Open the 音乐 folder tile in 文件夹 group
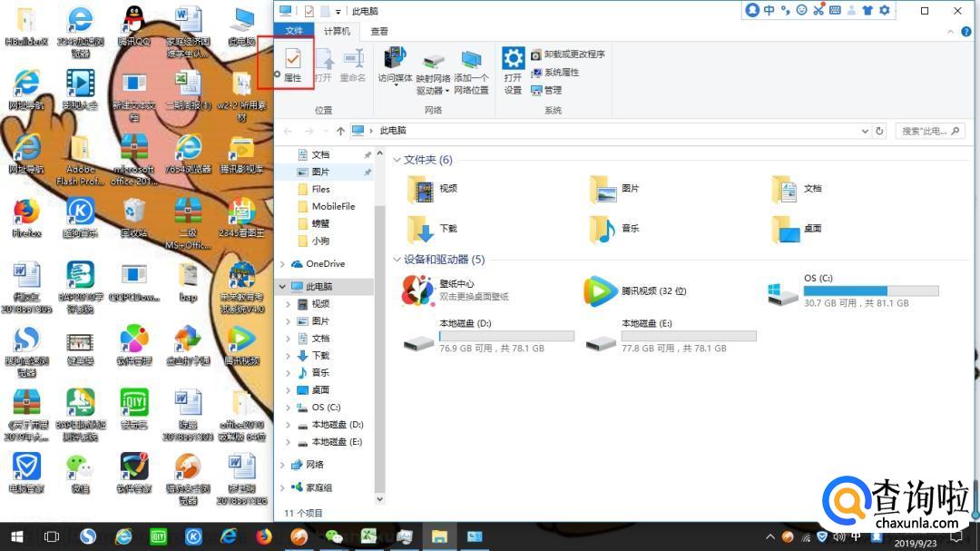This screenshot has width=980, height=551. (x=614, y=229)
